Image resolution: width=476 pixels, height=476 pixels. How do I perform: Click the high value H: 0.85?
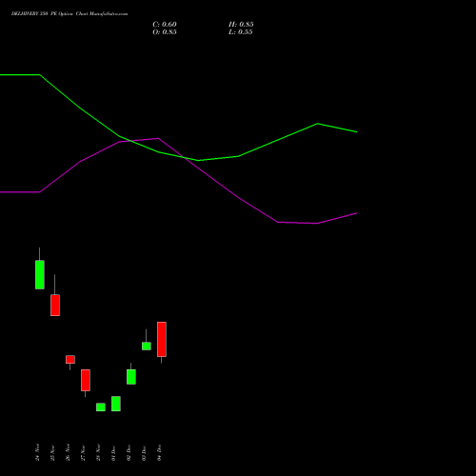(x=241, y=25)
